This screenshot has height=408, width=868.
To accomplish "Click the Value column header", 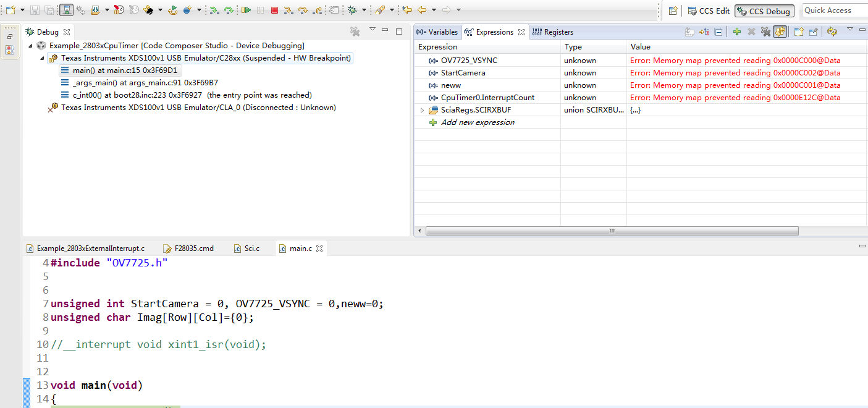I will [x=747, y=47].
